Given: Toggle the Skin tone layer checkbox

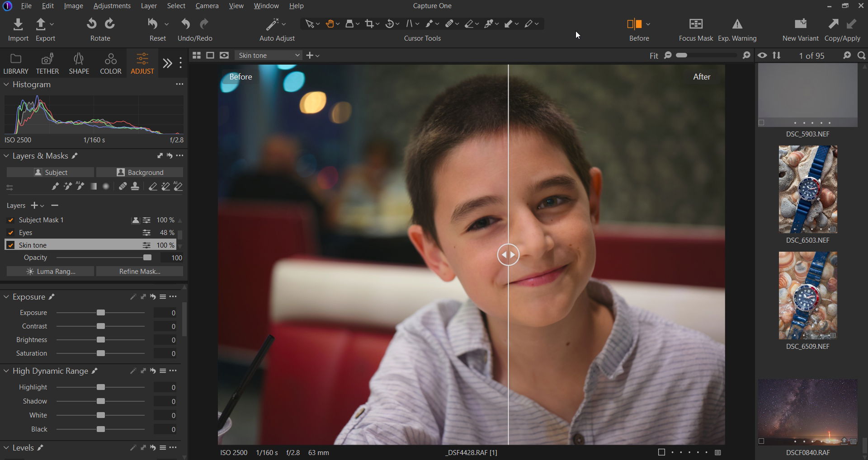Looking at the screenshot, I should (x=10, y=245).
